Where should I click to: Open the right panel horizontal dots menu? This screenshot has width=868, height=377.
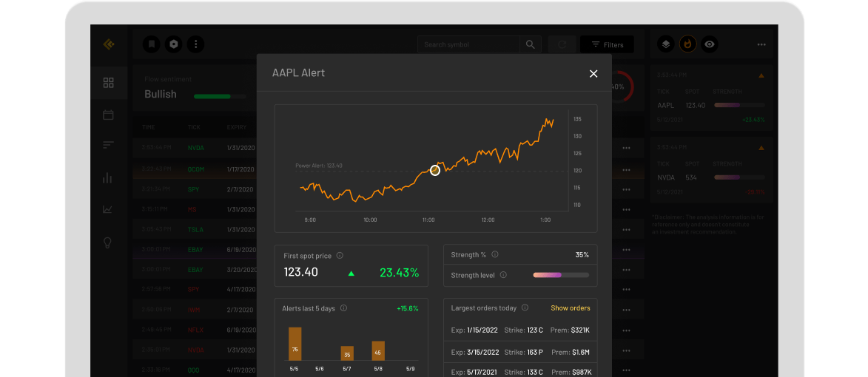(x=761, y=44)
